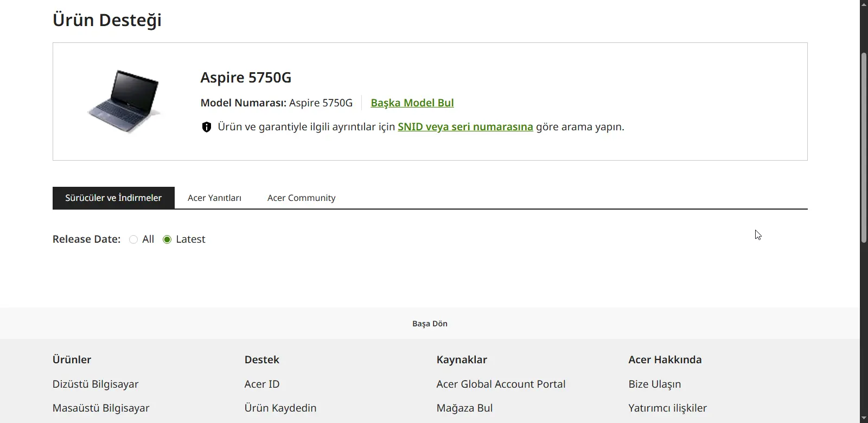Click the Destek footer heading
This screenshot has height=423, width=868.
click(262, 359)
